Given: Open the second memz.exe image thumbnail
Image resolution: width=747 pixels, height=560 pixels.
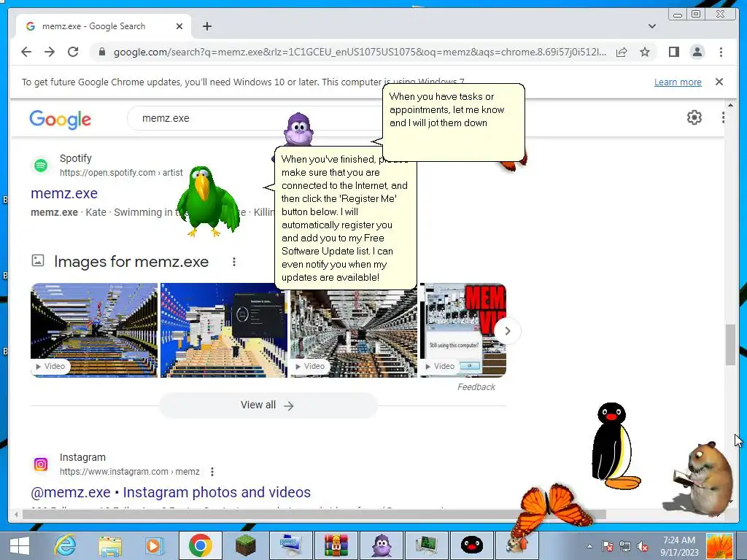Looking at the screenshot, I should point(223,330).
